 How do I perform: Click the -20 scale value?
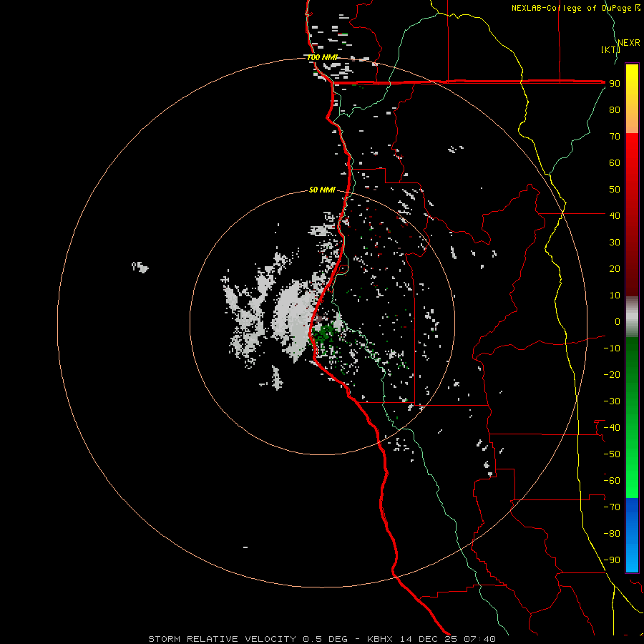(612, 374)
